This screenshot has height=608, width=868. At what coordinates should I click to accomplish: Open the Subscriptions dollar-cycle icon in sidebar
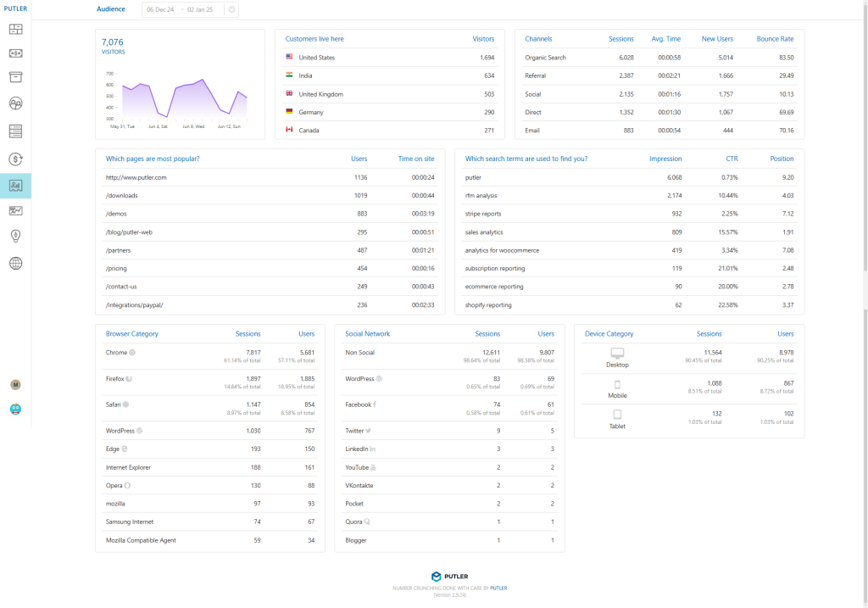pyautogui.click(x=15, y=159)
